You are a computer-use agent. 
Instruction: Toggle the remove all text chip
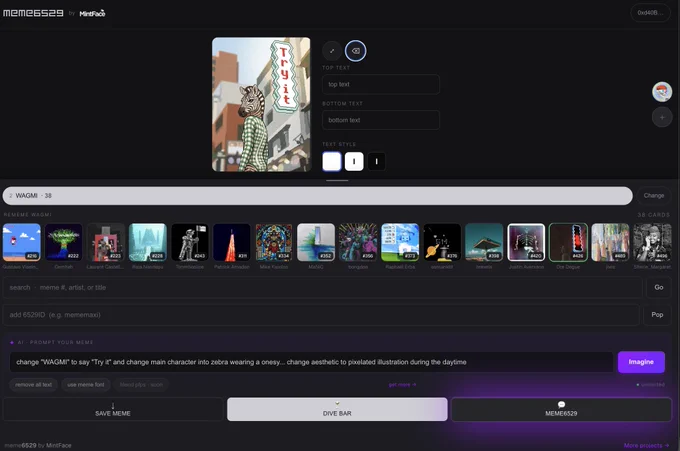tap(33, 385)
